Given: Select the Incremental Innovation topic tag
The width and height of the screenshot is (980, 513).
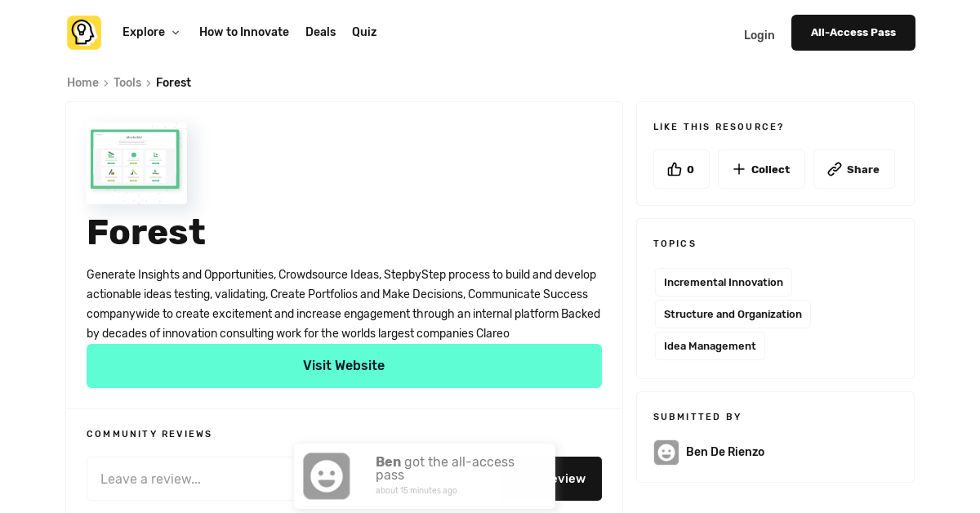Looking at the screenshot, I should [x=723, y=283].
